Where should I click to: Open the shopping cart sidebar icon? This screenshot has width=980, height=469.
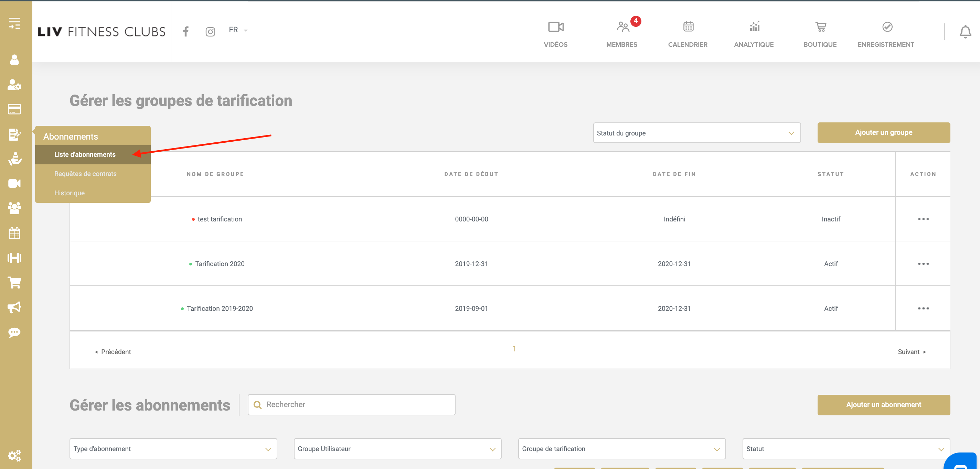coord(14,282)
